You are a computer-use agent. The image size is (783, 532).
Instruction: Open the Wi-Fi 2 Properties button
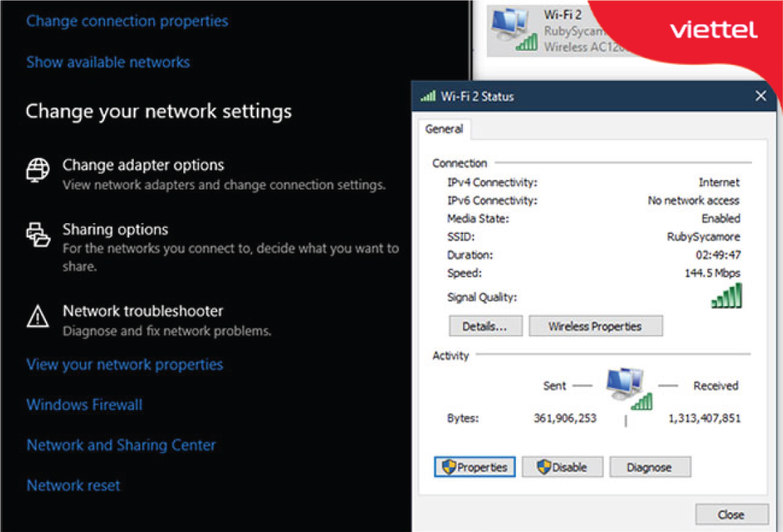[x=475, y=467]
